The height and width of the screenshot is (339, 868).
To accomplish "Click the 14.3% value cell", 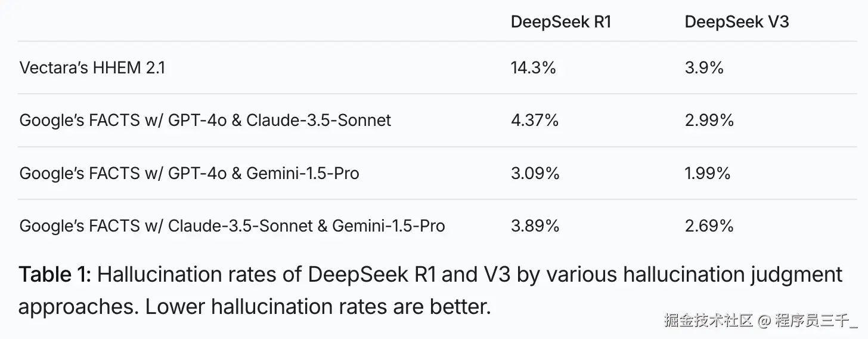I will click(x=533, y=68).
